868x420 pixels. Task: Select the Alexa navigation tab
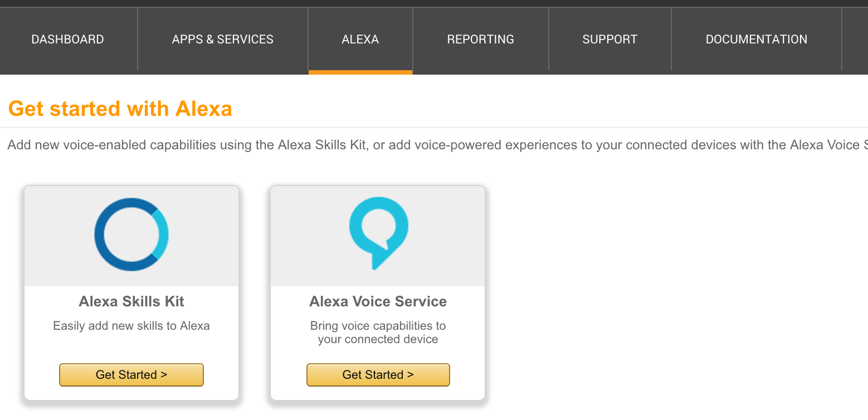pyautogui.click(x=360, y=40)
